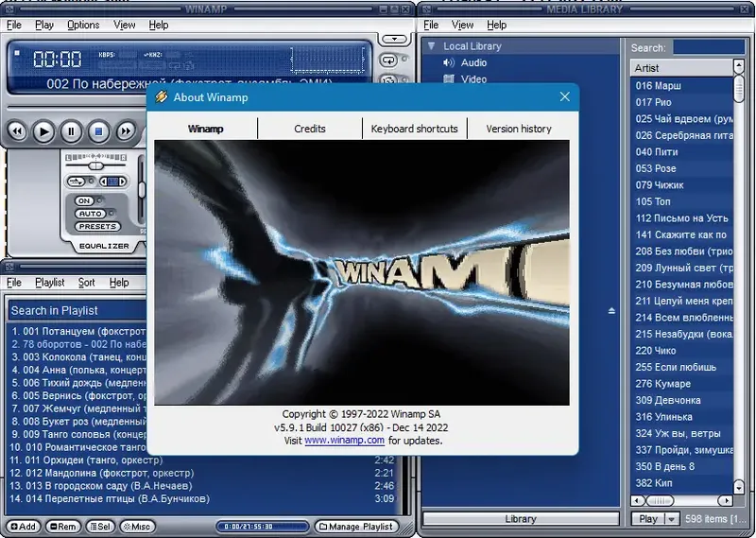Click the equalizer preamp vertical slider
Viewport: 756px width, 538px height.
click(x=142, y=190)
